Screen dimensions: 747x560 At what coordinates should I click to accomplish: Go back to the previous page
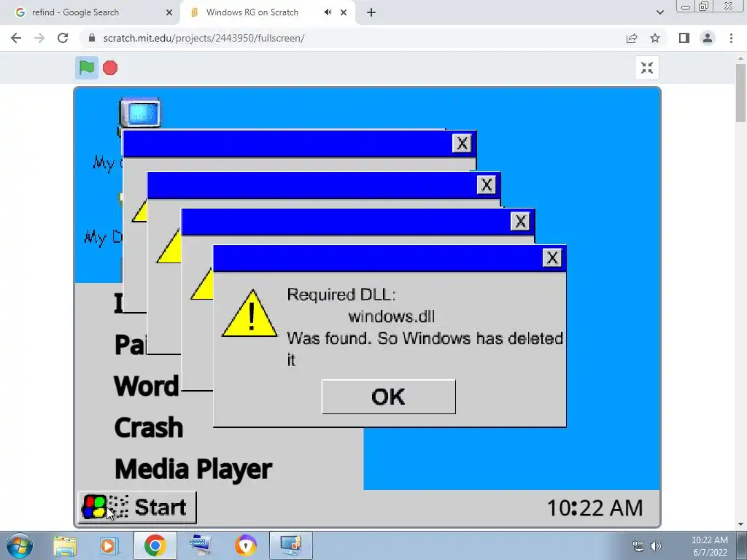[x=16, y=38]
